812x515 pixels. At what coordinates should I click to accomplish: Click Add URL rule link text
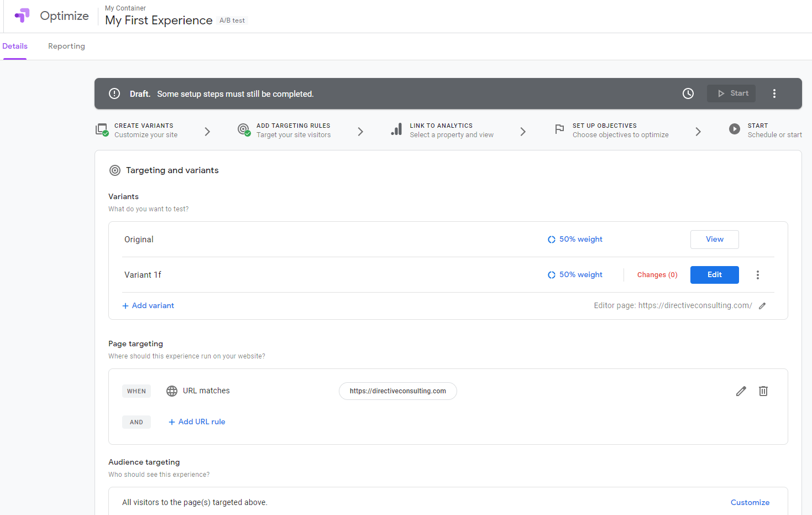click(x=202, y=422)
